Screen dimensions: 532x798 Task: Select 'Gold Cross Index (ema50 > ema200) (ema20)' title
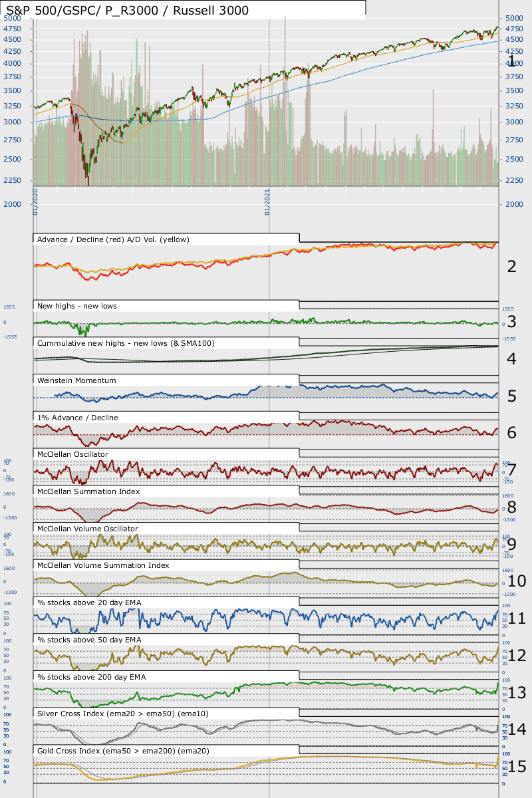(124, 751)
